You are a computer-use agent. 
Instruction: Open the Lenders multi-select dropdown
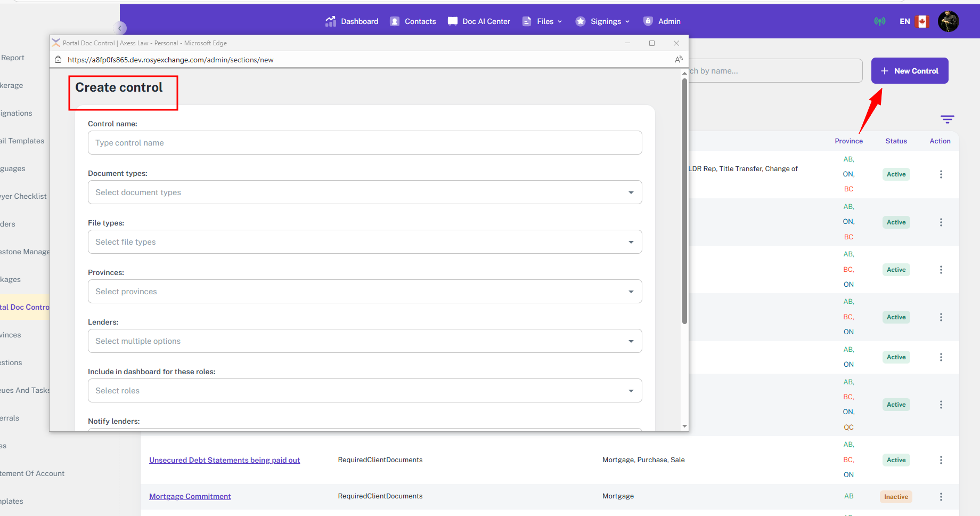(x=364, y=341)
